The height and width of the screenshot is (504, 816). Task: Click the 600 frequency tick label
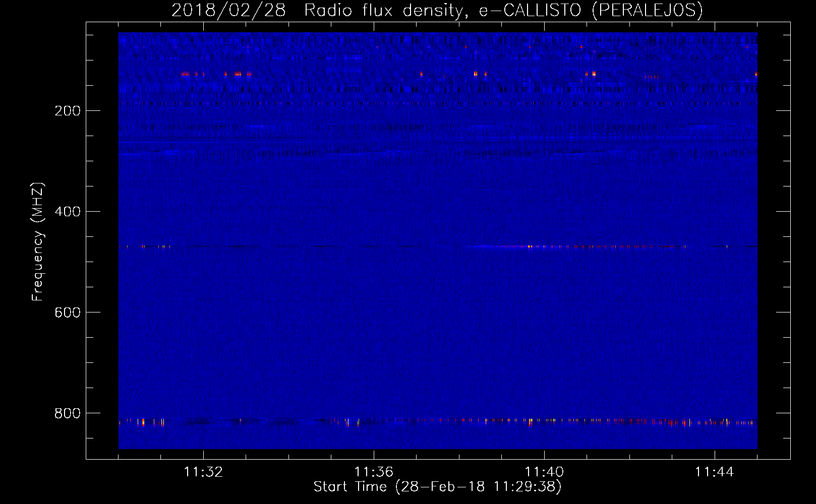click(68, 312)
